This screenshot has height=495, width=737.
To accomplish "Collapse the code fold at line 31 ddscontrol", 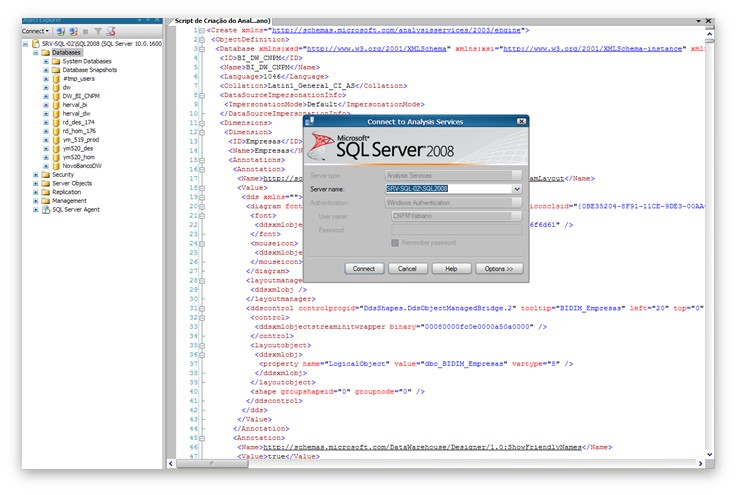I will [x=202, y=309].
